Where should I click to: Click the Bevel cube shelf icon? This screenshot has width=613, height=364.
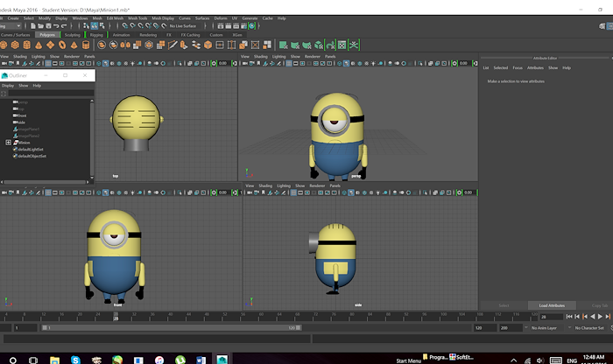click(208, 45)
